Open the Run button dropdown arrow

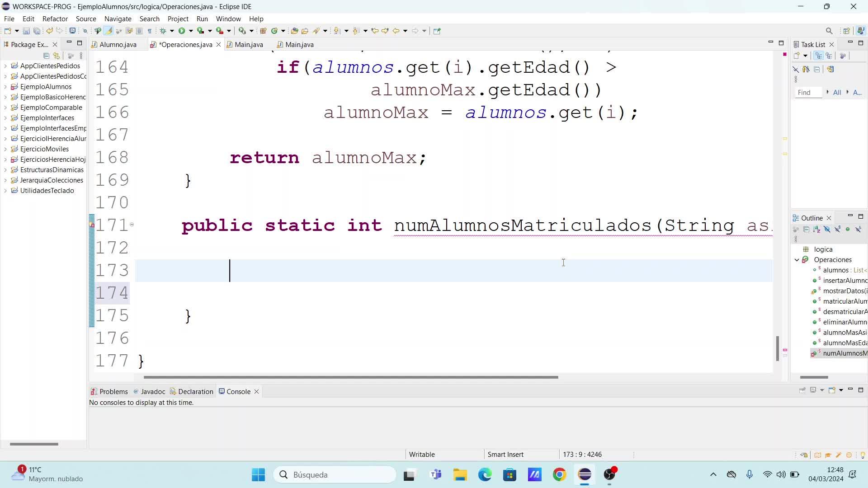[x=191, y=31]
